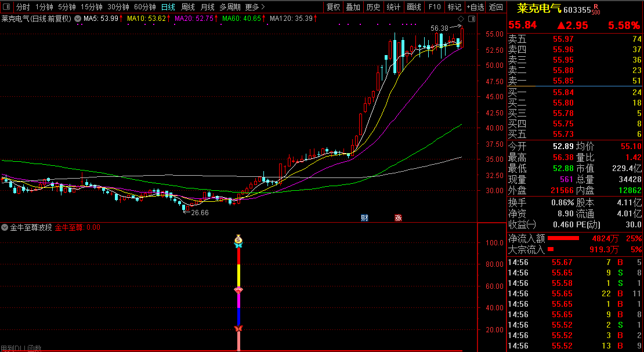
Task: Toggle 标记 stock marking
Action: (x=454, y=7)
